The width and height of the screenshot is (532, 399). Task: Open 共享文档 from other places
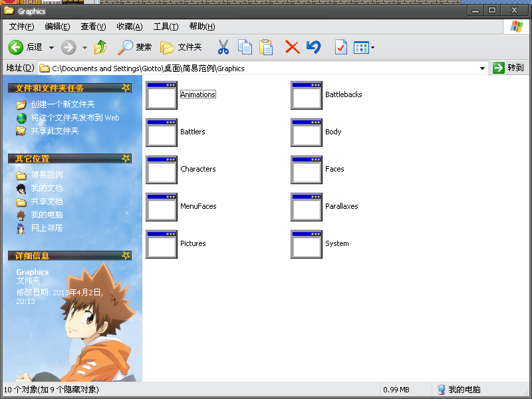click(47, 201)
